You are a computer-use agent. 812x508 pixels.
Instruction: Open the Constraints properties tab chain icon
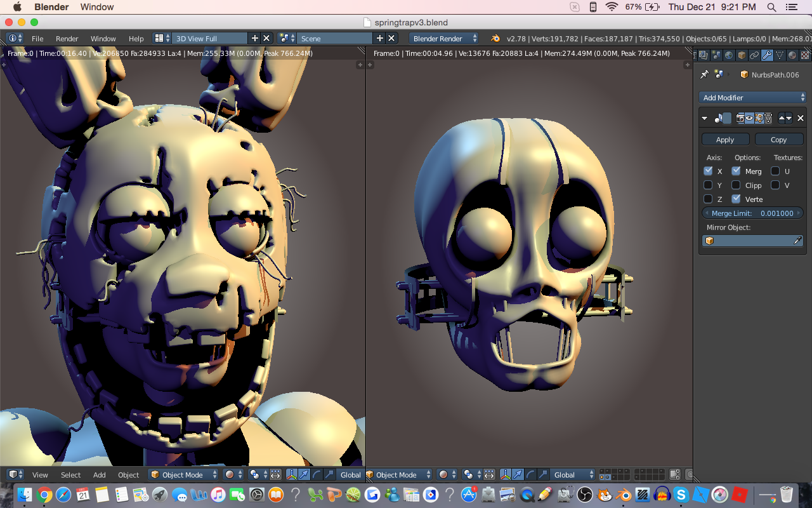754,55
